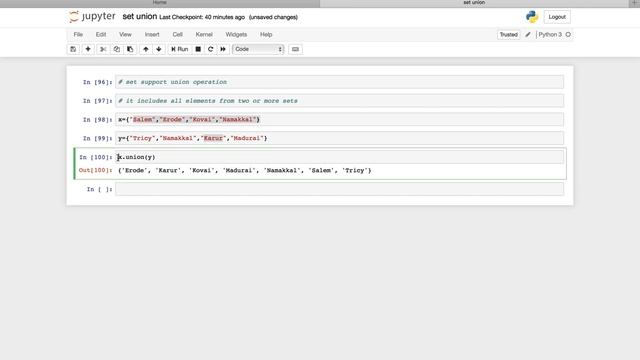Interrupt the kernel with stop icon
This screenshot has width=640, height=360.
pyautogui.click(x=198, y=49)
